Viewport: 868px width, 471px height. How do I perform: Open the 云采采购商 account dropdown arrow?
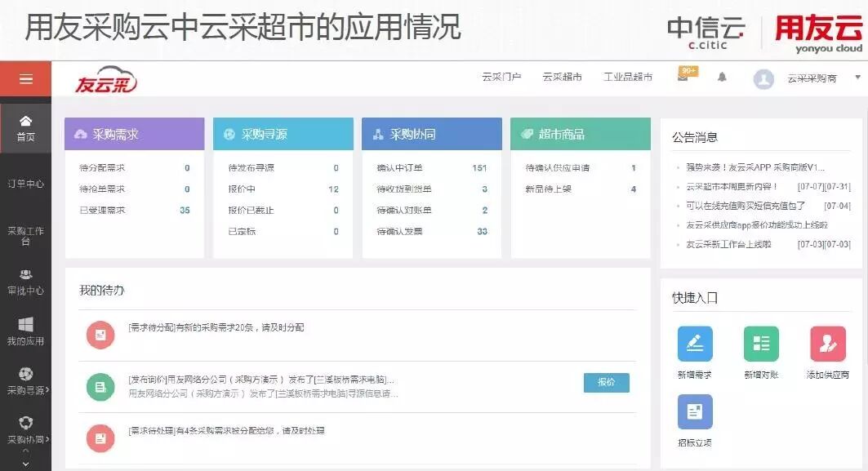[x=858, y=78]
